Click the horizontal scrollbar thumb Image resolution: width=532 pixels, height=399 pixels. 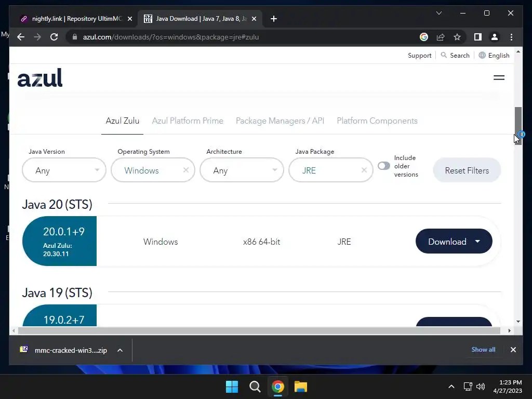(x=259, y=331)
